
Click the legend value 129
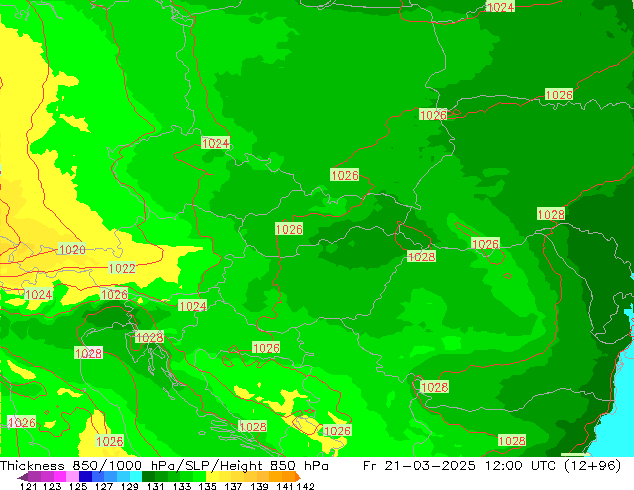[130, 486]
